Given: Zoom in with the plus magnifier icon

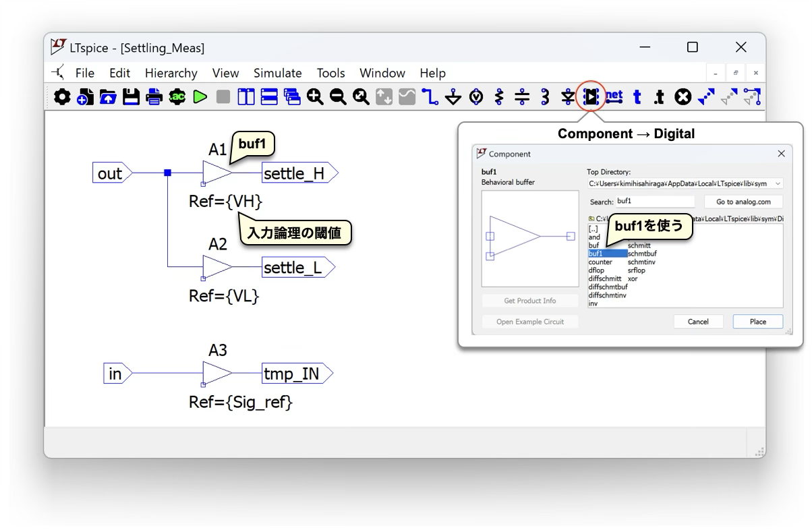Looking at the screenshot, I should pos(315,97).
